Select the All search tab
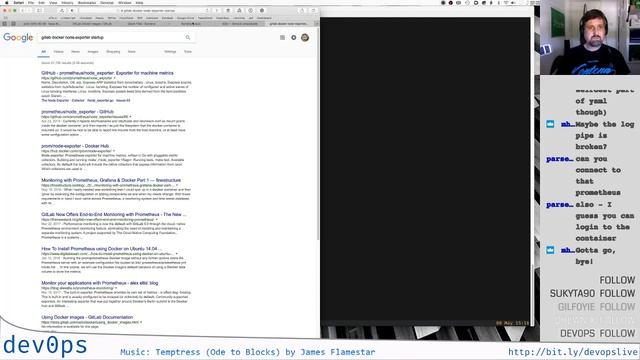 (44, 52)
